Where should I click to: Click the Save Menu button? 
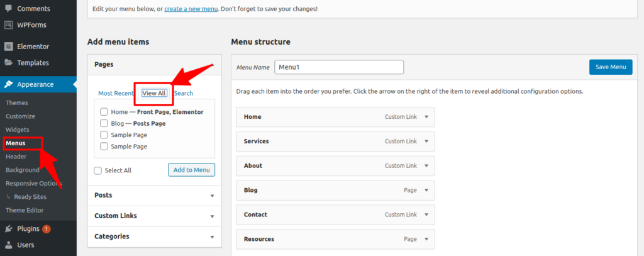click(x=611, y=67)
